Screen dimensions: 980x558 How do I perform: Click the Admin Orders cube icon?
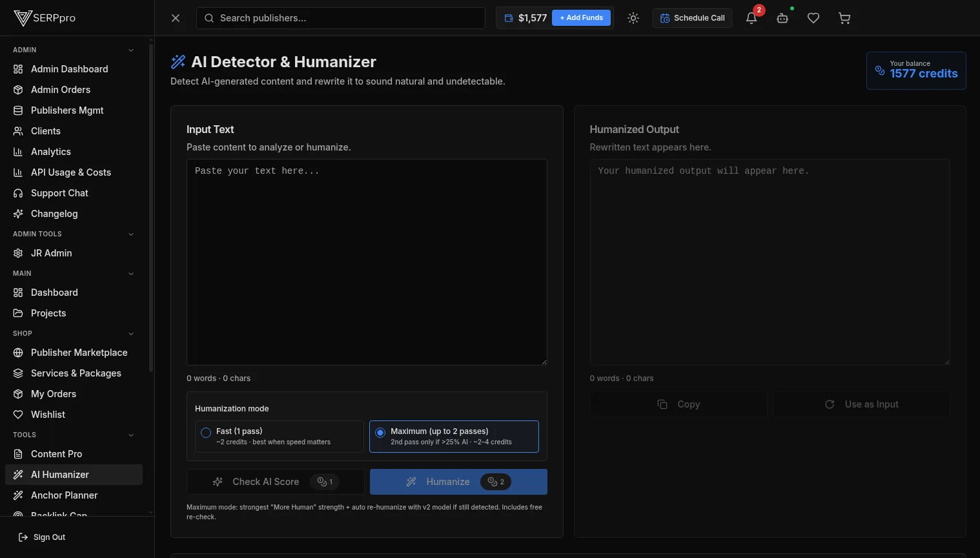point(18,90)
